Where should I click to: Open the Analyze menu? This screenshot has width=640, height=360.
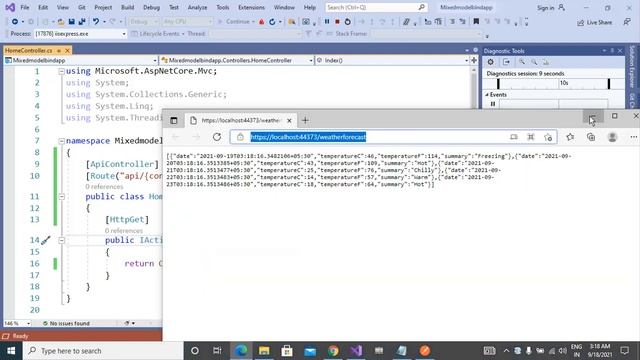coord(197,7)
